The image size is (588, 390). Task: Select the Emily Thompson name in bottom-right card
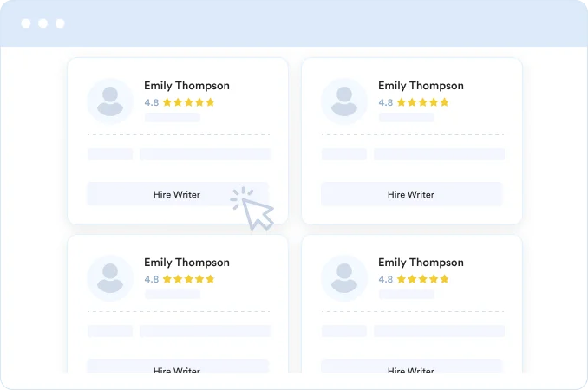point(421,263)
